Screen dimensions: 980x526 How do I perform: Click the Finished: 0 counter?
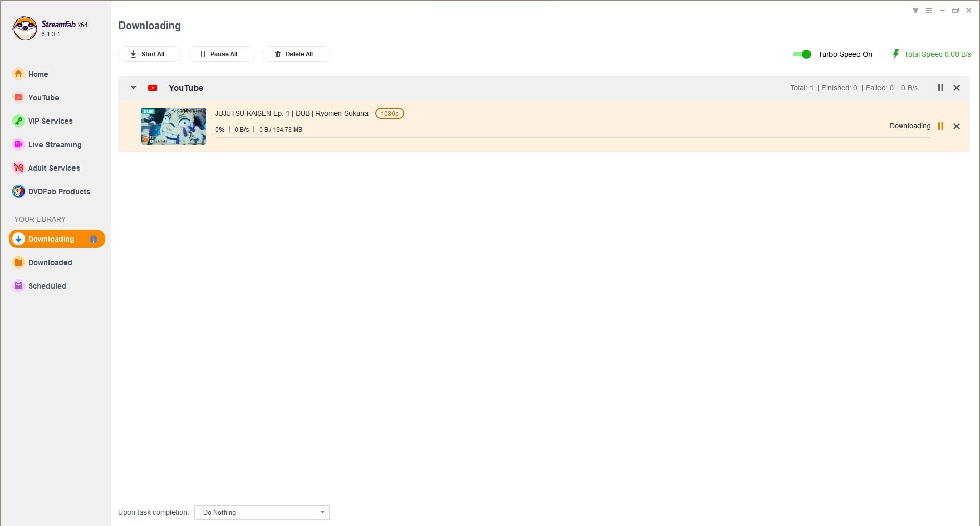[840, 88]
